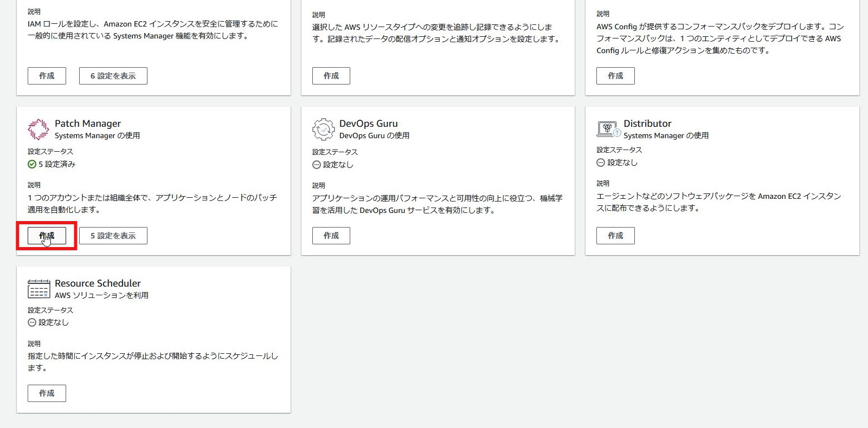This screenshot has height=428, width=868.
Task: Click the green check icon beside 5 設定済み
Action: pos(32,164)
